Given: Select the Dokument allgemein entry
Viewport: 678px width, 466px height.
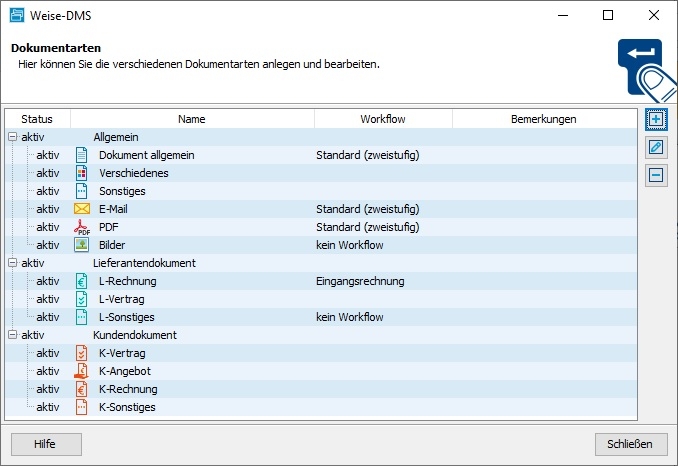Looking at the screenshot, I should coord(146,155).
